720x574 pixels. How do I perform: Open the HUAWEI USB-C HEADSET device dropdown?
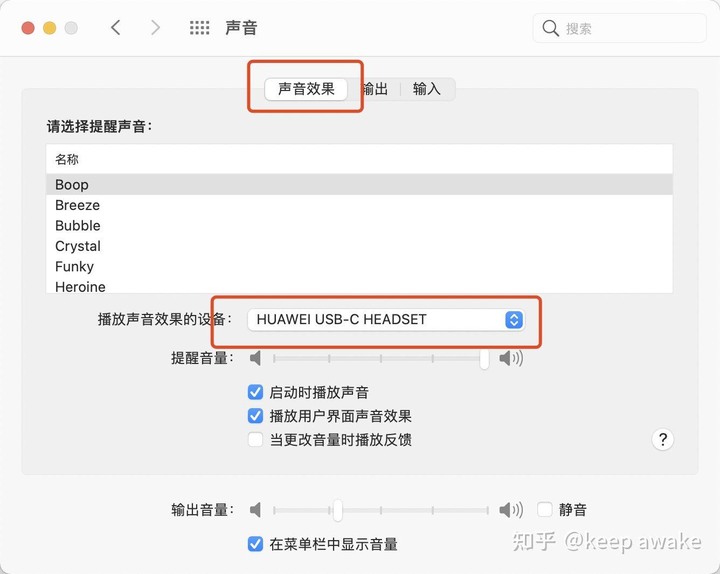pos(386,320)
